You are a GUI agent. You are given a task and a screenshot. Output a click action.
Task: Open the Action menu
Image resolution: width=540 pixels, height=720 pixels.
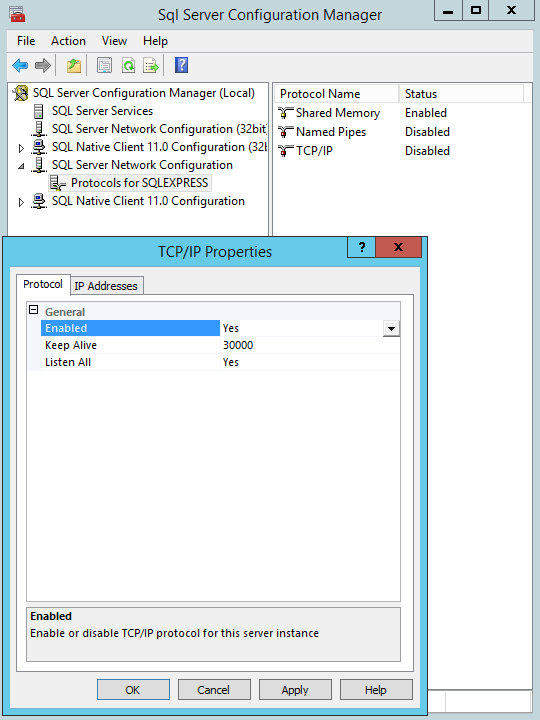coord(68,41)
